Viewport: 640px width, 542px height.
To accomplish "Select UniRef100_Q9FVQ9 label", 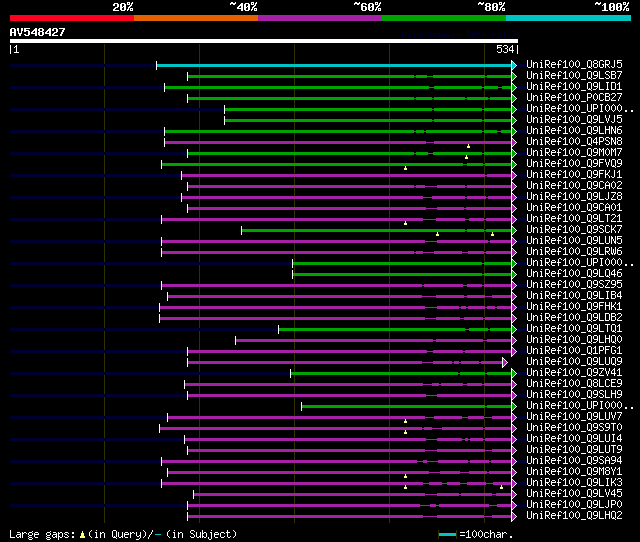I will pos(574,164).
